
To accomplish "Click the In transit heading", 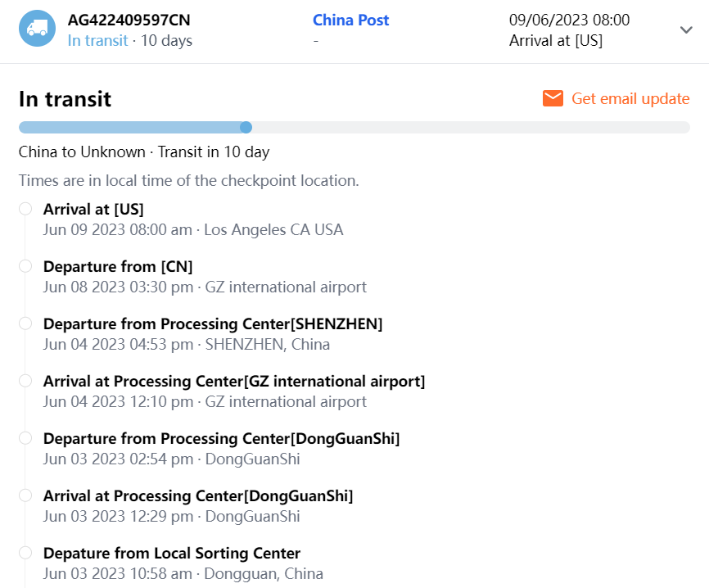I will pyautogui.click(x=65, y=99).
